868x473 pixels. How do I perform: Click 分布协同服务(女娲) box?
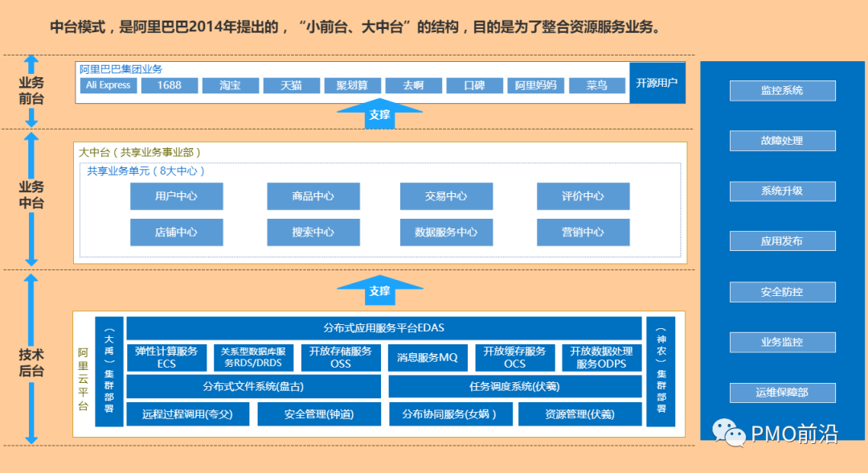click(x=450, y=414)
